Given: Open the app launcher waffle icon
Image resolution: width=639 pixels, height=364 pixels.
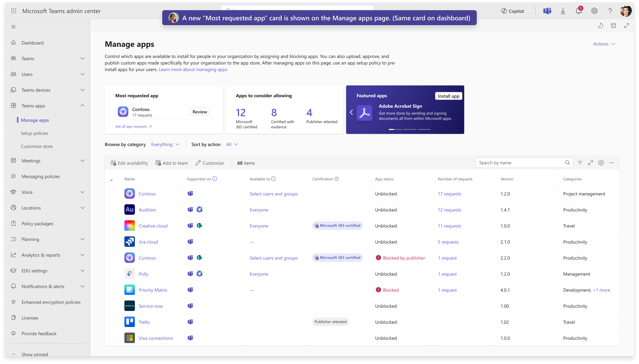Looking at the screenshot, I should click(14, 11).
